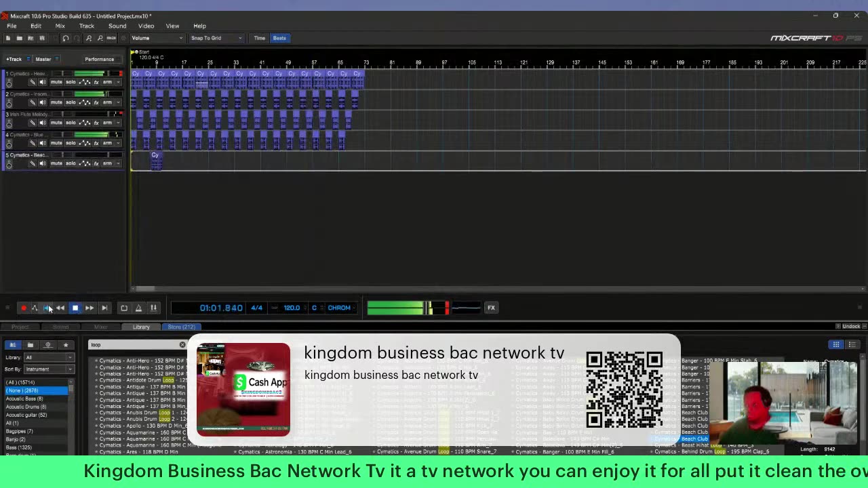Open the Mix menu
The image size is (868, 488).
[x=60, y=26]
